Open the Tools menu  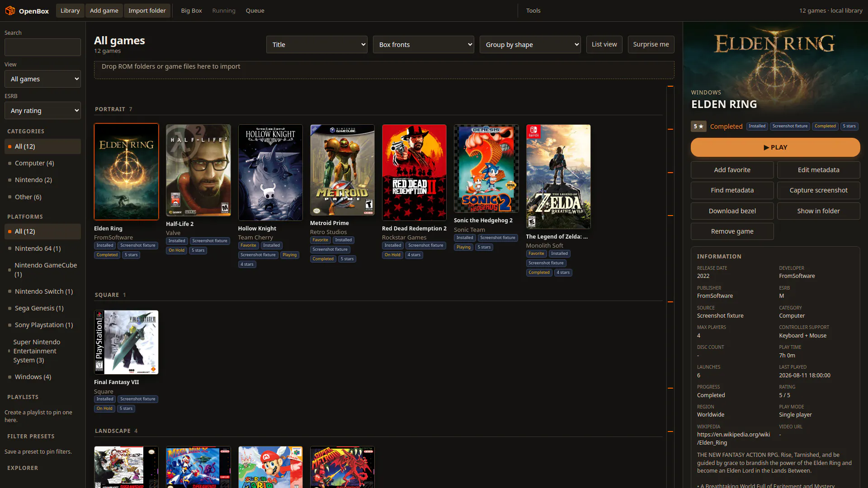click(x=533, y=10)
